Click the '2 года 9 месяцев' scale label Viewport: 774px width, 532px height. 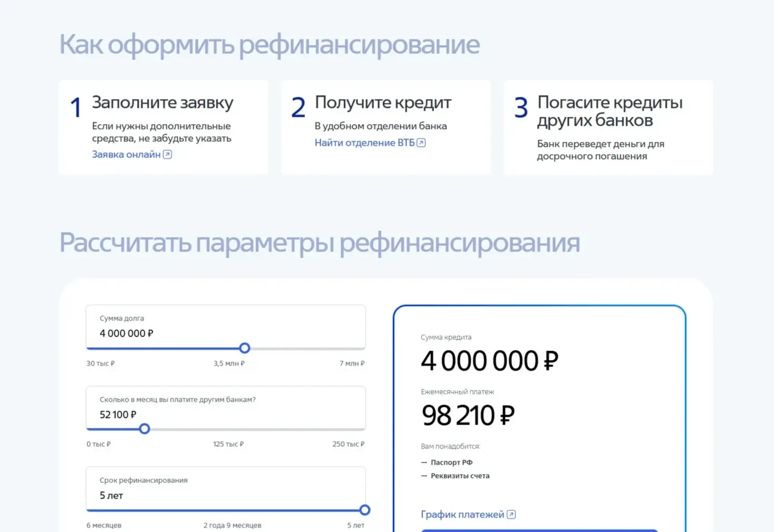pos(232,525)
